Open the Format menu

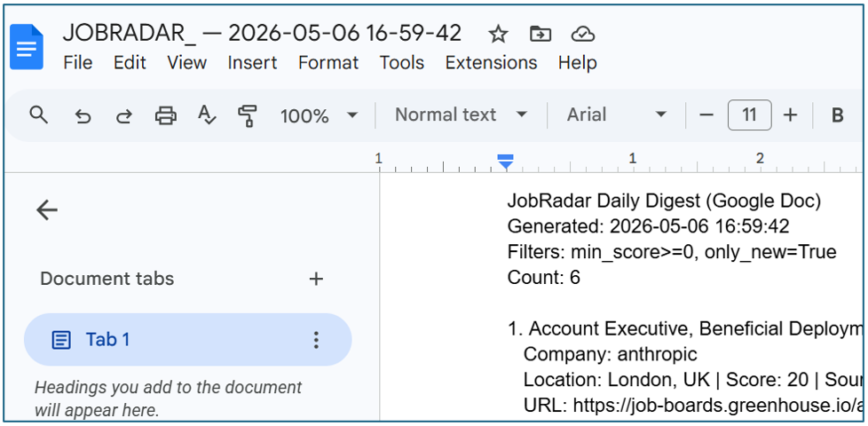click(328, 62)
